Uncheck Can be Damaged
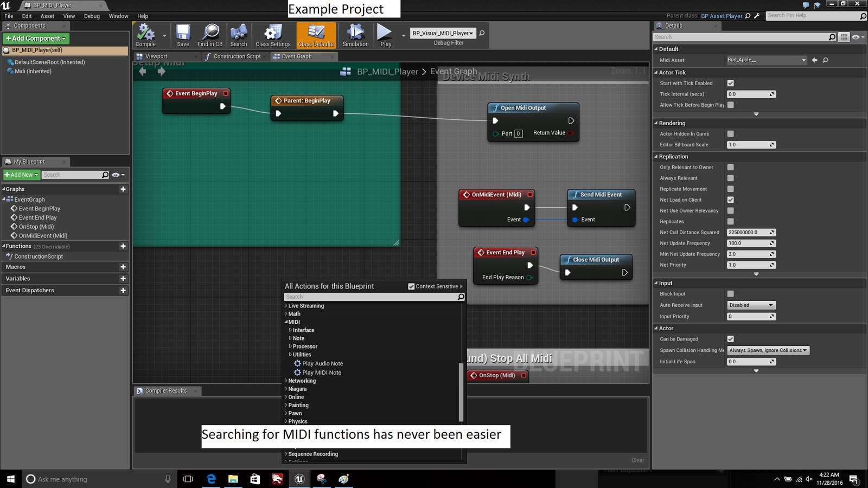Screen dimensions: 868x488 pyautogui.click(x=730, y=339)
